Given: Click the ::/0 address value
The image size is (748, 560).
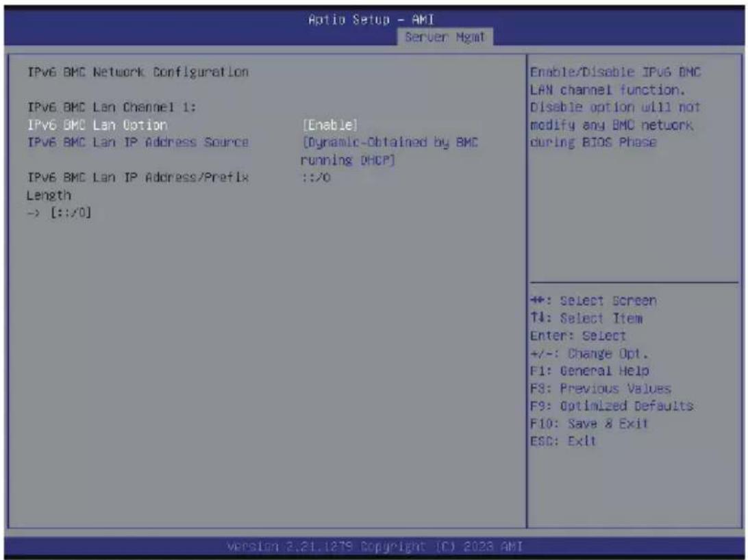Looking at the screenshot, I should tap(316, 178).
